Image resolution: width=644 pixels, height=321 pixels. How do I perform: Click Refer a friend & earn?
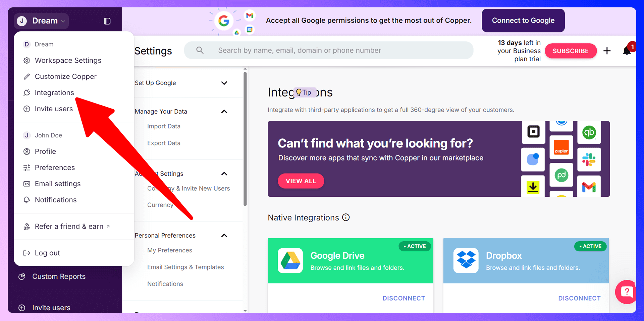tap(69, 227)
